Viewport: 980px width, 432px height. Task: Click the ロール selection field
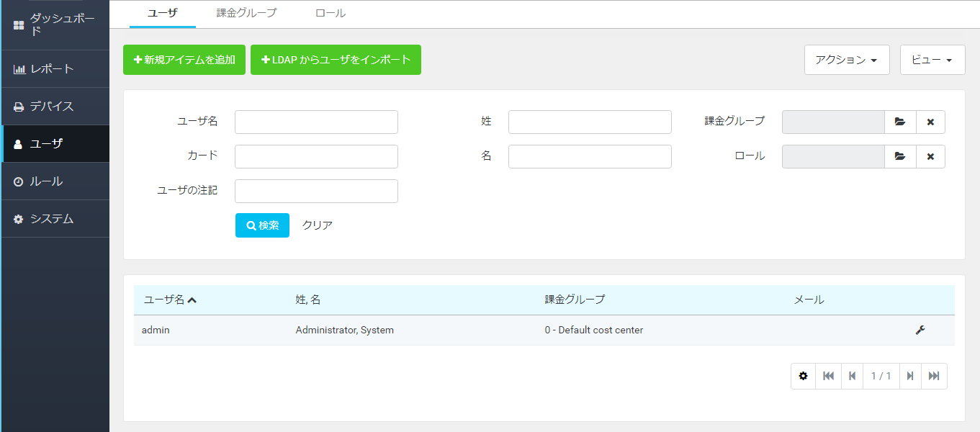pyautogui.click(x=833, y=156)
